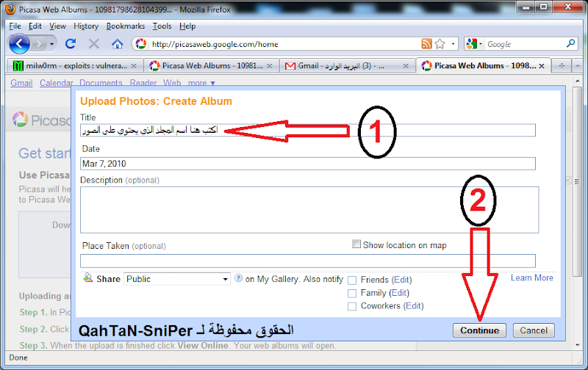Click the help question mark icon
This screenshot has width=588, height=370.
pos(238,278)
